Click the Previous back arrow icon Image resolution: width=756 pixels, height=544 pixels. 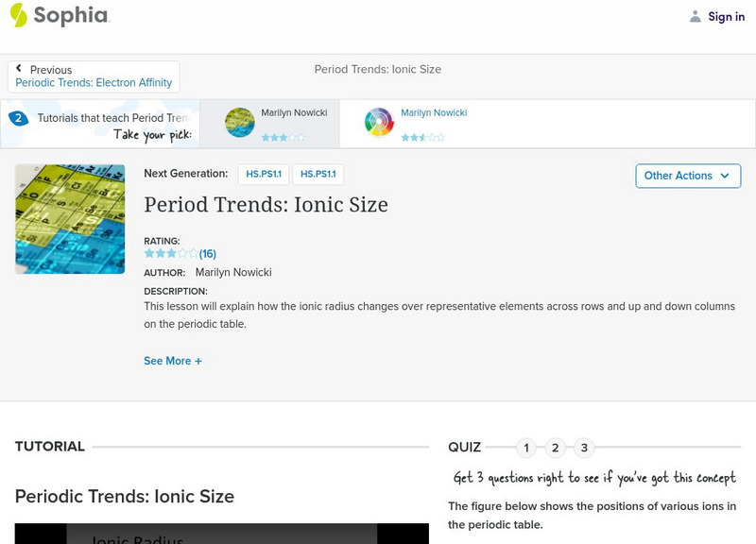tap(19, 69)
